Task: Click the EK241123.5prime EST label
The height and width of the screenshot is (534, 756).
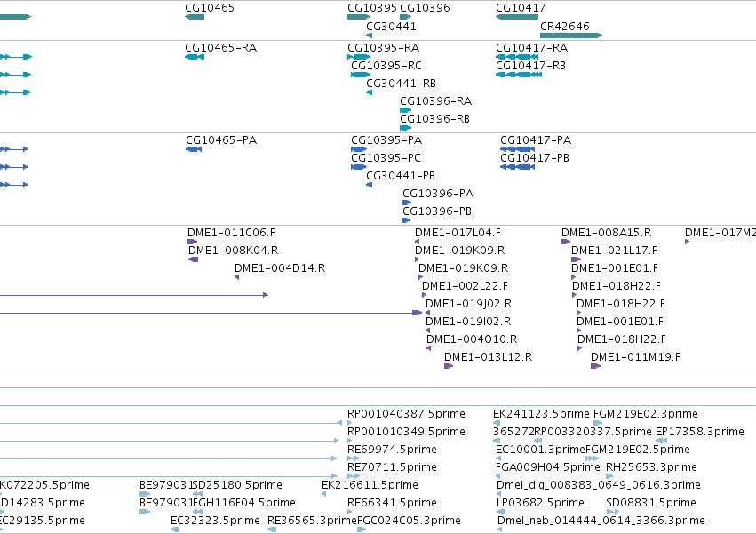Action: (541, 414)
